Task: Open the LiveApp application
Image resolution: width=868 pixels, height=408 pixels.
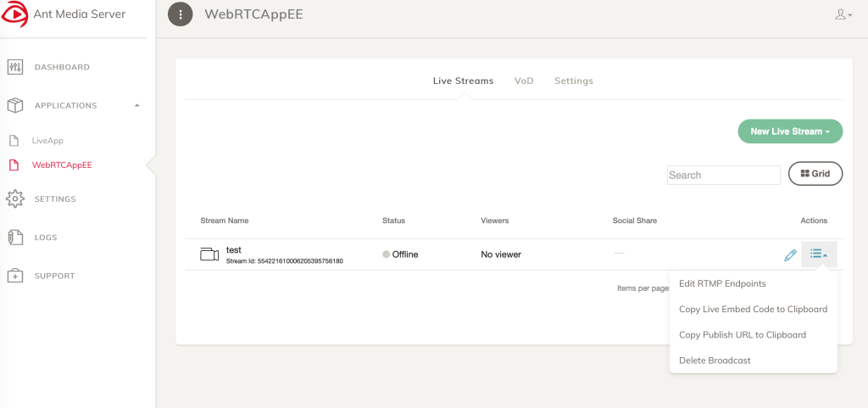Action: point(47,141)
